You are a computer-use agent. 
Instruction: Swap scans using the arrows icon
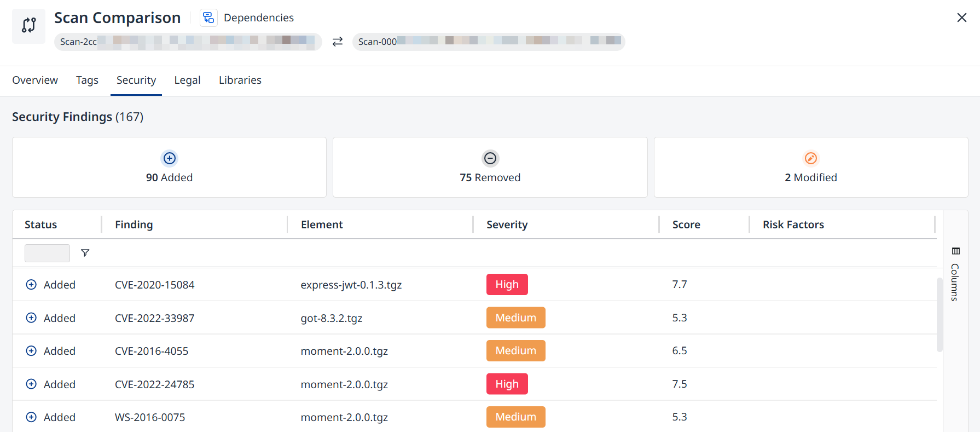(x=338, y=42)
